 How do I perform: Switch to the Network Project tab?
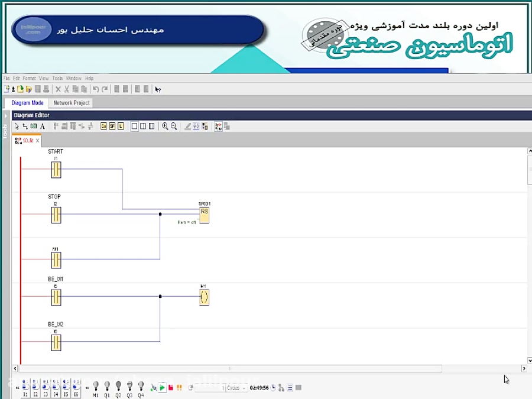coord(71,102)
